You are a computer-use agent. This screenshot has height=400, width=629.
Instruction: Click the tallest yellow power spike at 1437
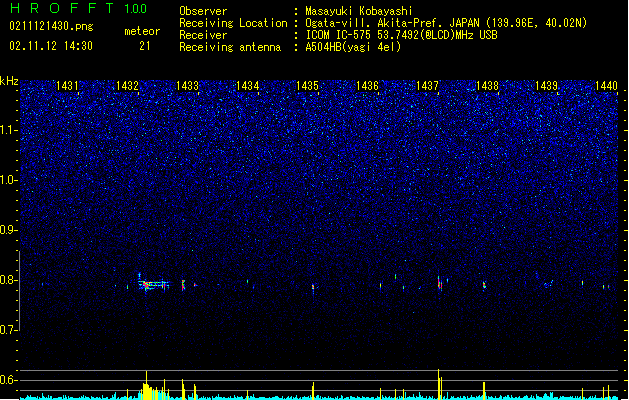[x=438, y=383]
